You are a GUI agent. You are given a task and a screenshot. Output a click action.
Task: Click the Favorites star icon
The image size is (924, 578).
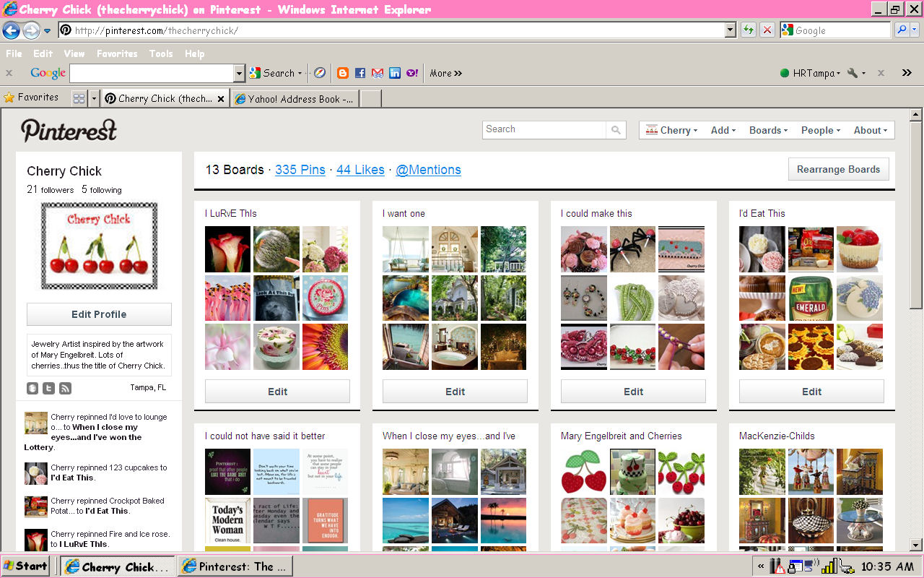[9, 98]
